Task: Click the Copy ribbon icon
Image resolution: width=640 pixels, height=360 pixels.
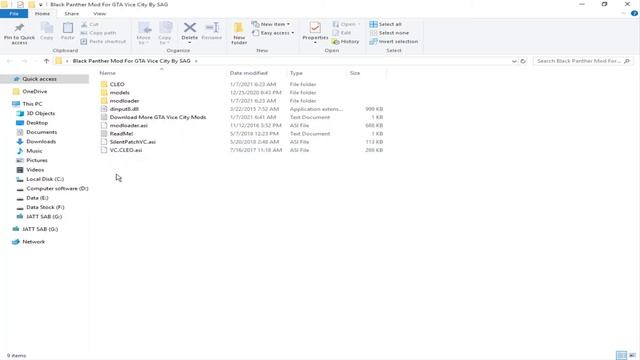Action: (x=47, y=31)
